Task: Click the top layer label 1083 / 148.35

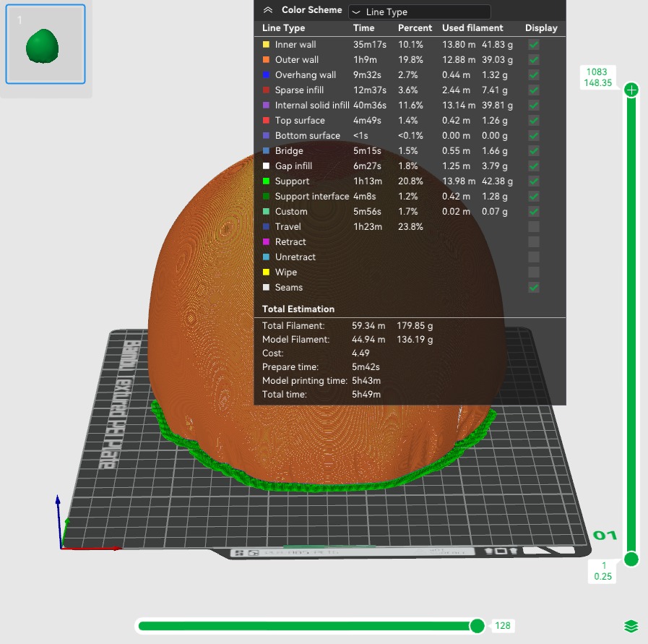Action: (597, 77)
